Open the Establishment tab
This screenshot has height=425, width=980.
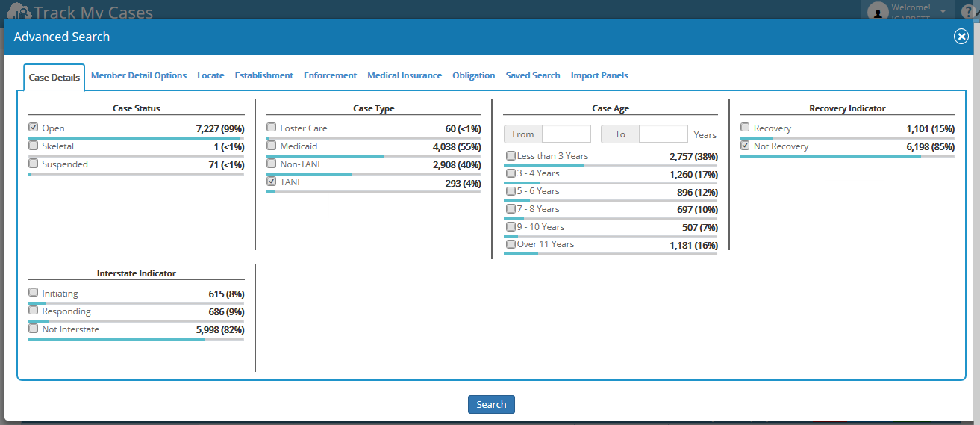pyautogui.click(x=264, y=75)
